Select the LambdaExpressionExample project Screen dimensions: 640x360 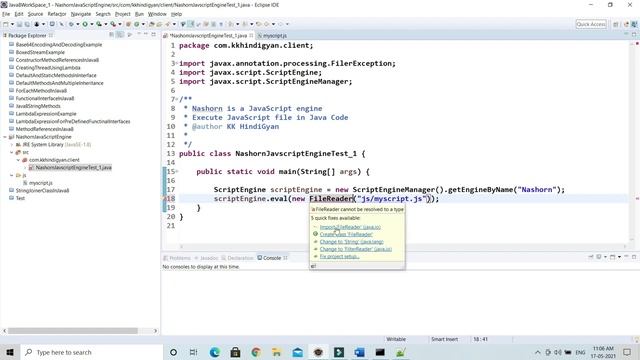(x=46, y=114)
